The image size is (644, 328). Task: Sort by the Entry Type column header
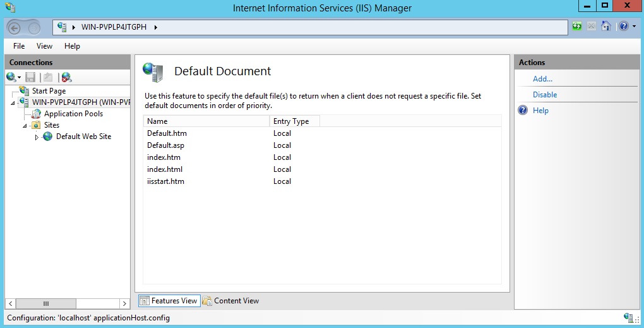294,121
